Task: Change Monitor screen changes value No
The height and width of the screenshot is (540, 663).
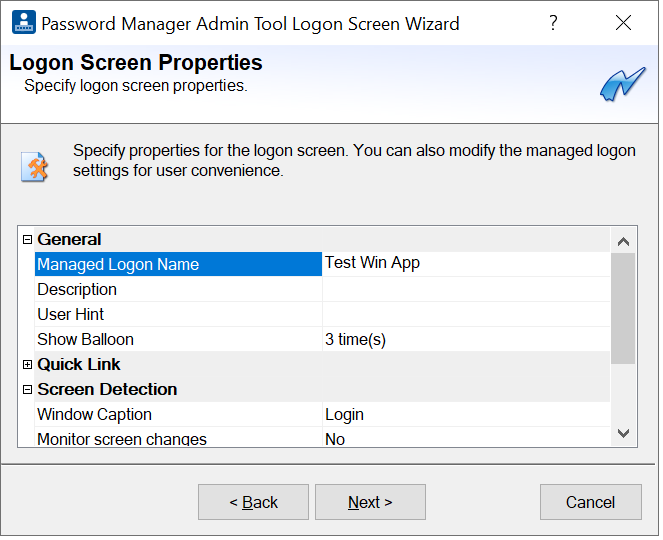Action: click(x=465, y=439)
